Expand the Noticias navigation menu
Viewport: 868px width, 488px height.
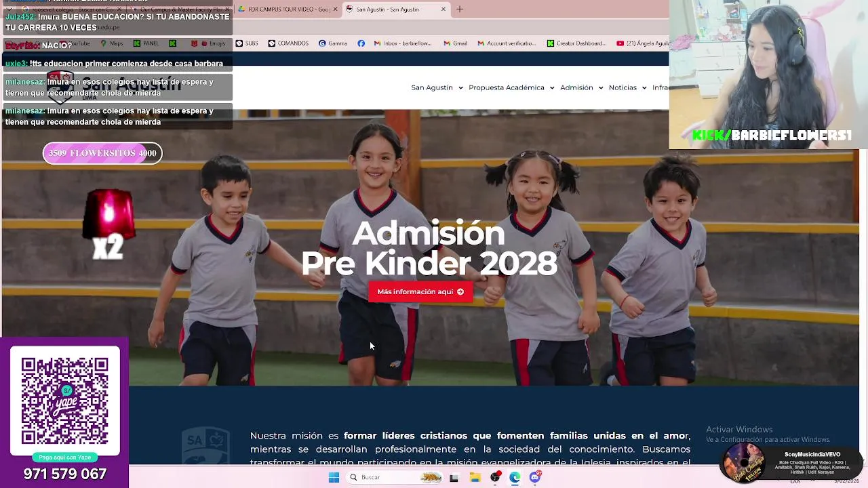(627, 87)
